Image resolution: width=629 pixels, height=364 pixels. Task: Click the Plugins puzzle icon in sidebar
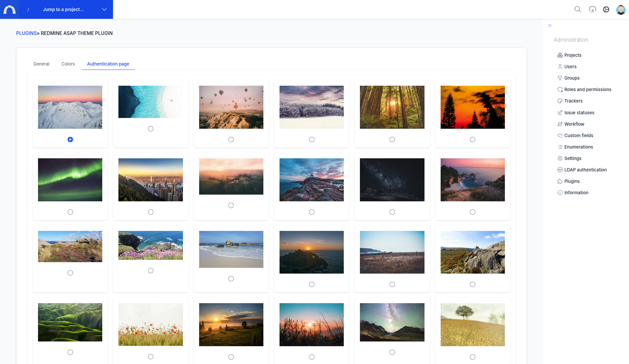(560, 181)
